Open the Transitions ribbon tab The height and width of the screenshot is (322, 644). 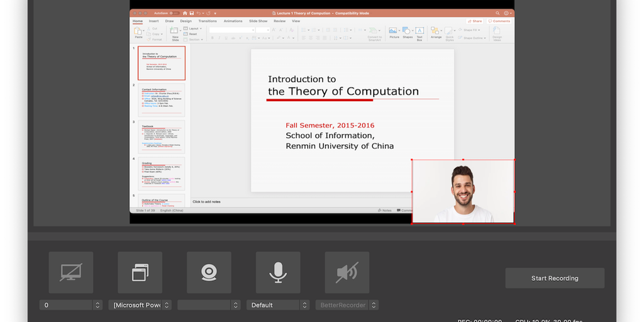pos(208,21)
